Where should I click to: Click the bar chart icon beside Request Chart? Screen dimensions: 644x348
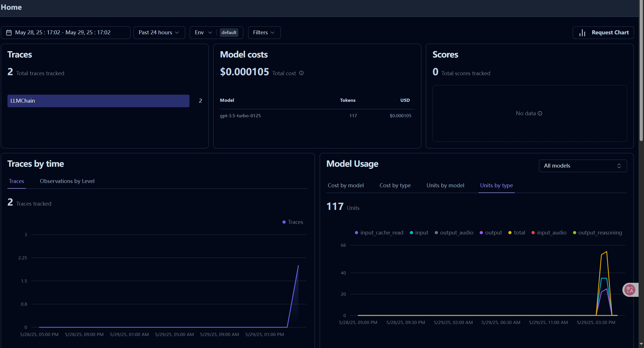[582, 33]
